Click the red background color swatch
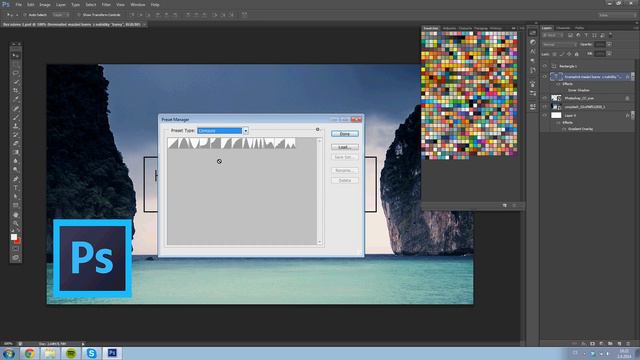Viewport: 640px width, 360px height. click(18, 241)
